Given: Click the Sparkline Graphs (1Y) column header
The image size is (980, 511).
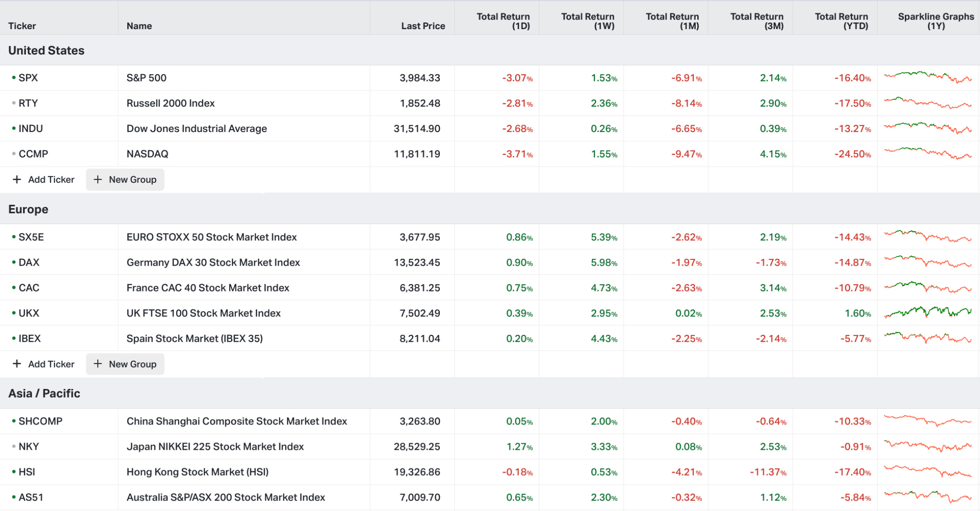Looking at the screenshot, I should [936, 21].
